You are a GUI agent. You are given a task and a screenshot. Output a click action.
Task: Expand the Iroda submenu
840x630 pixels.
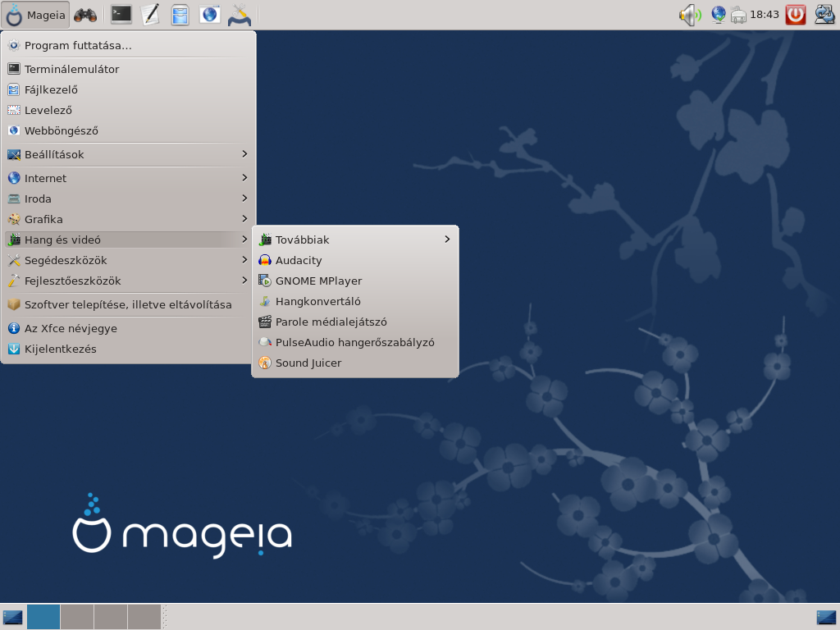point(128,199)
